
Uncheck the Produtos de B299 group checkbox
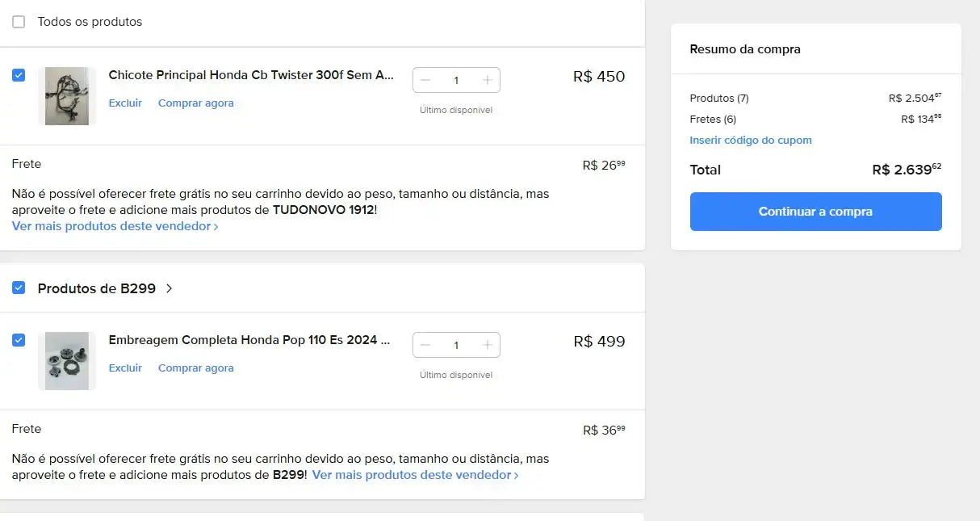click(x=19, y=288)
